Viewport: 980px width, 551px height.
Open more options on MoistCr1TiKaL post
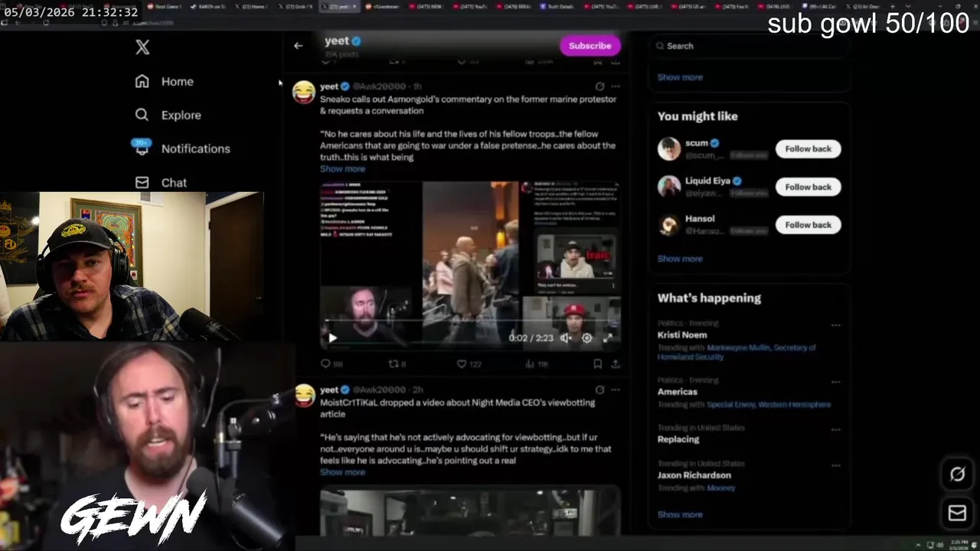click(616, 390)
